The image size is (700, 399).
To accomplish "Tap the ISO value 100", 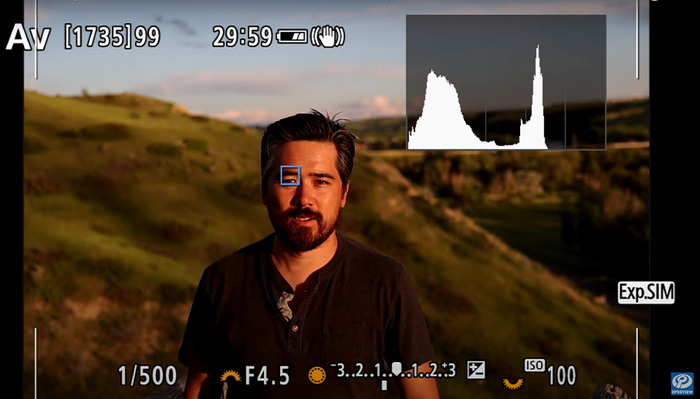I will [562, 376].
